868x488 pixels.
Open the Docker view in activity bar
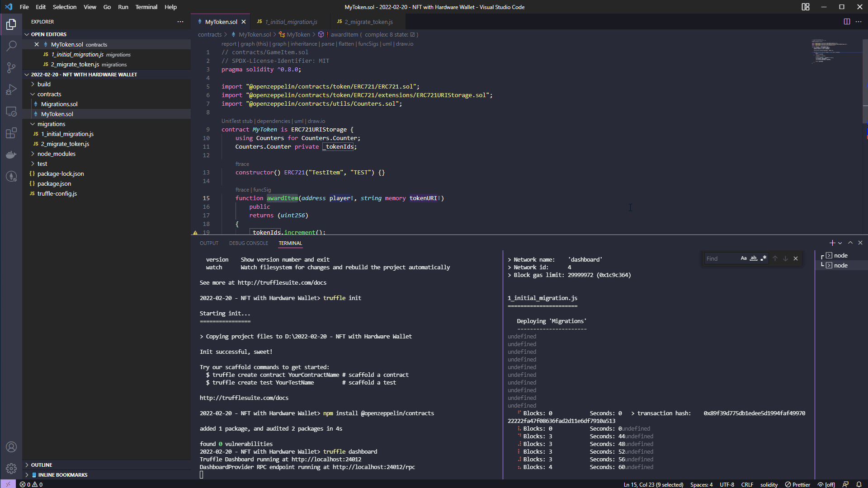[11, 155]
